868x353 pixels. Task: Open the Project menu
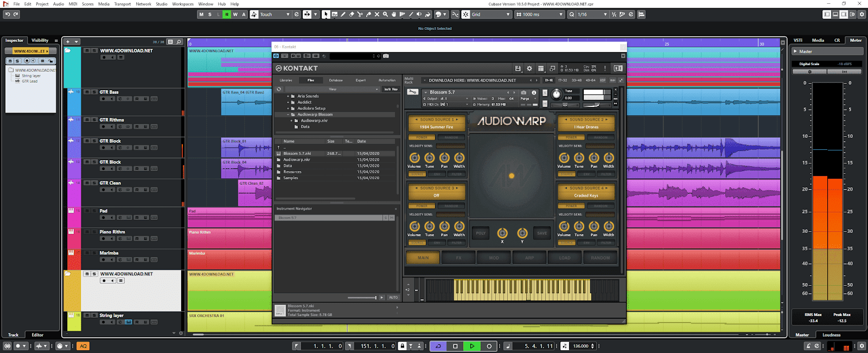(42, 4)
